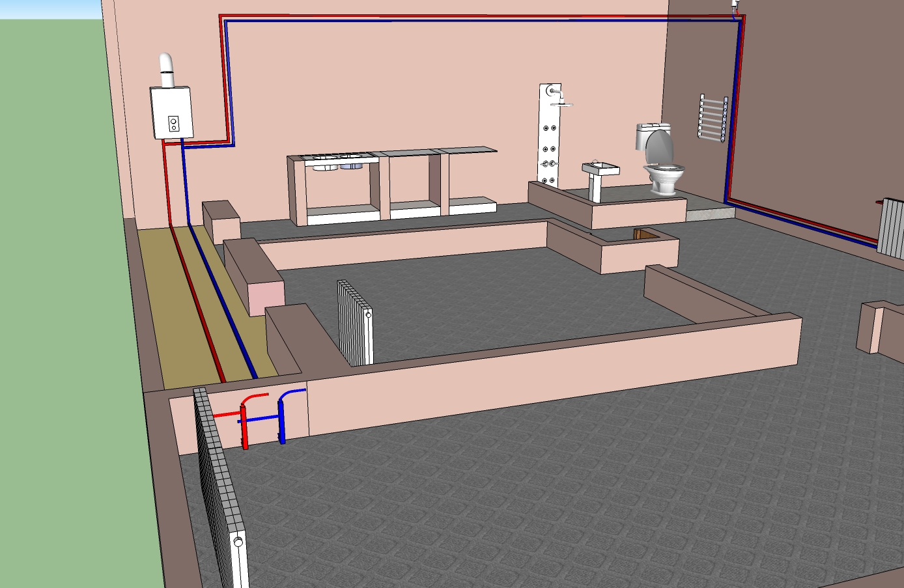Select the white toilet bowl
This screenshot has width=904, height=588.
tap(664, 176)
